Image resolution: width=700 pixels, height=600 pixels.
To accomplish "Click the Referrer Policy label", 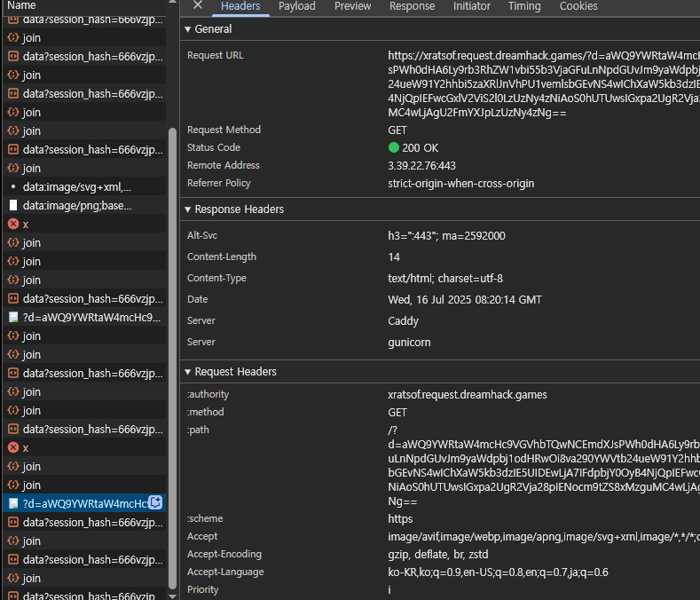I will click(219, 183).
